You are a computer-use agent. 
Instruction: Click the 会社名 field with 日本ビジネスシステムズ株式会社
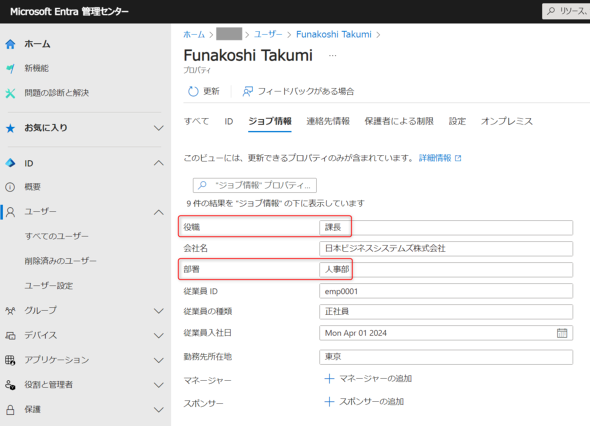(446, 249)
